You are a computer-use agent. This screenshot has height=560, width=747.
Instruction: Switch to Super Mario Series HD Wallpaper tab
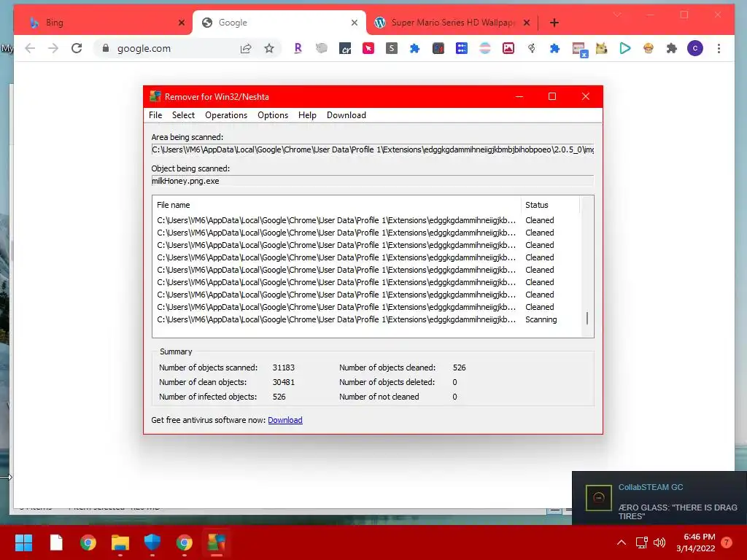452,23
